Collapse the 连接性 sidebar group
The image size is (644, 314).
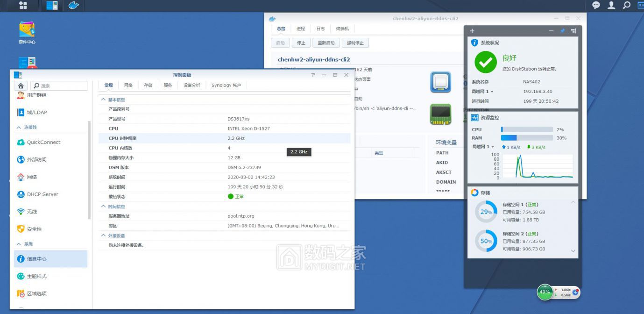19,127
